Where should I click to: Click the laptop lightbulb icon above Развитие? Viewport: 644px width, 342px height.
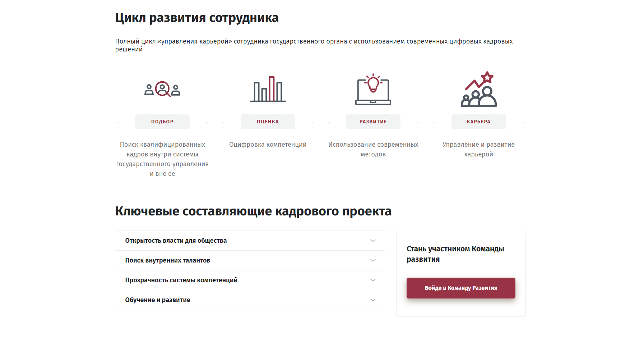[x=373, y=89]
